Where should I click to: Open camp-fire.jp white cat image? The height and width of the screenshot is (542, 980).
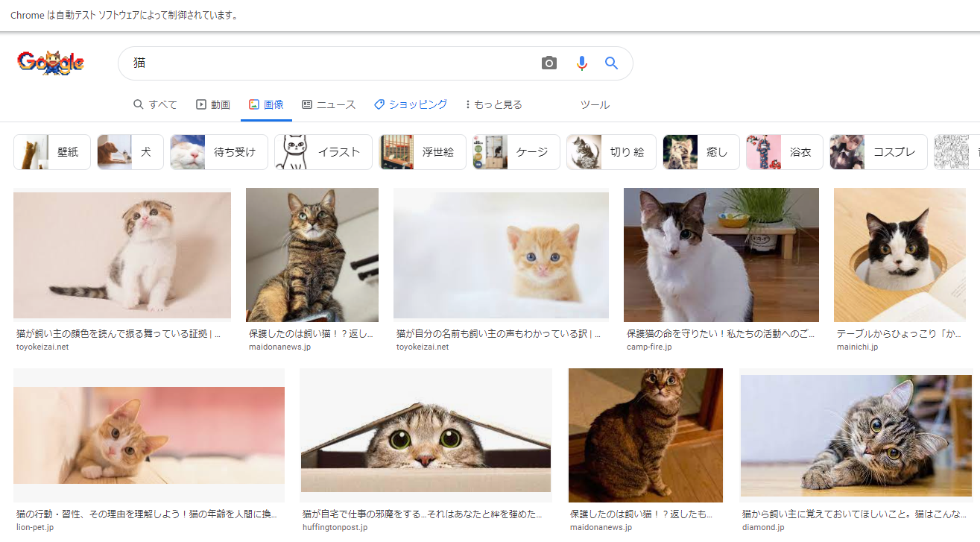(x=721, y=255)
